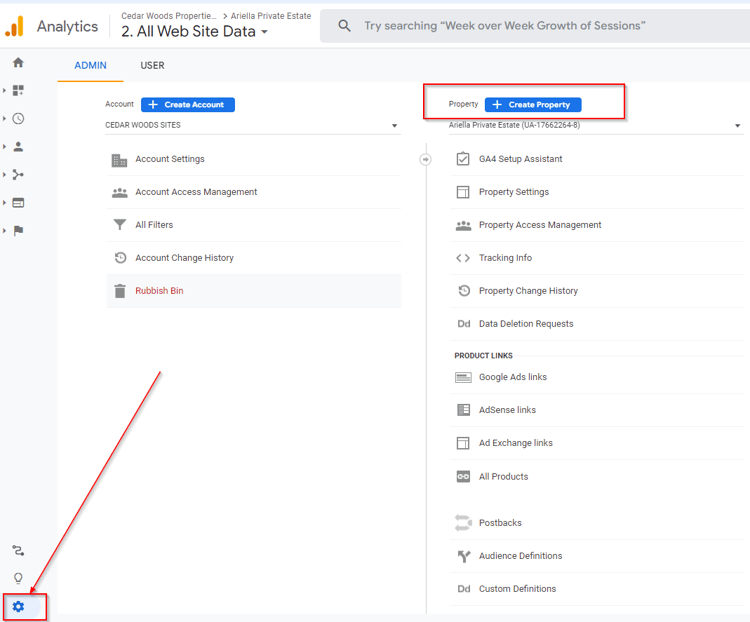The width and height of the screenshot is (750, 622).
Task: Click the Property Access Management people icon
Action: 463,225
